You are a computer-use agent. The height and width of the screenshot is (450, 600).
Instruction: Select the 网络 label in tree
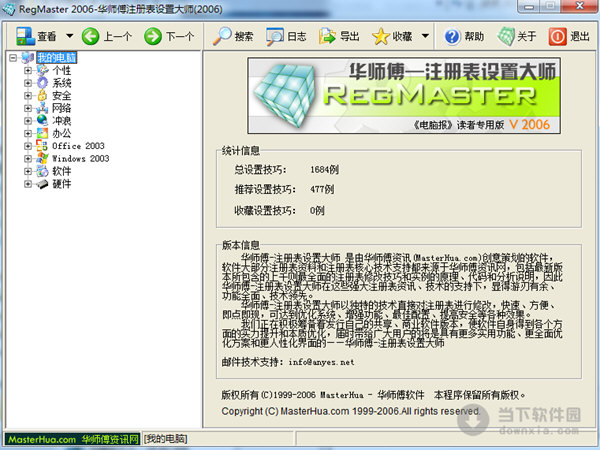pos(62,108)
